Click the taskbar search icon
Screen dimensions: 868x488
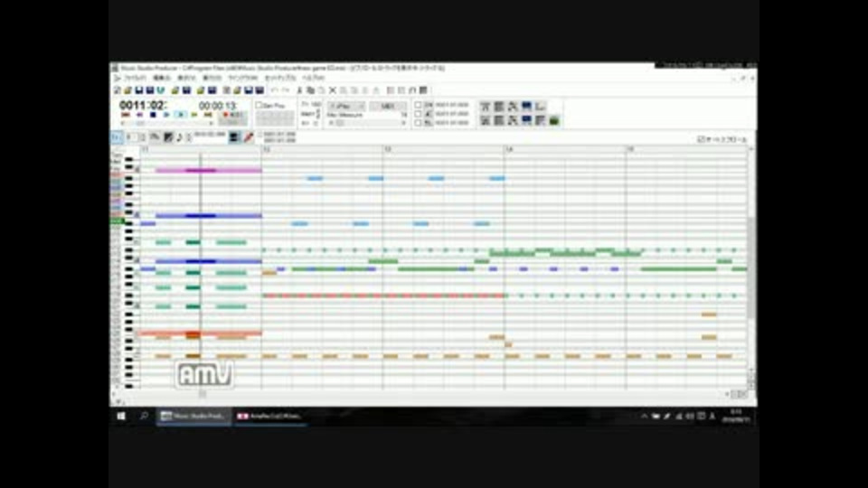coord(144,416)
